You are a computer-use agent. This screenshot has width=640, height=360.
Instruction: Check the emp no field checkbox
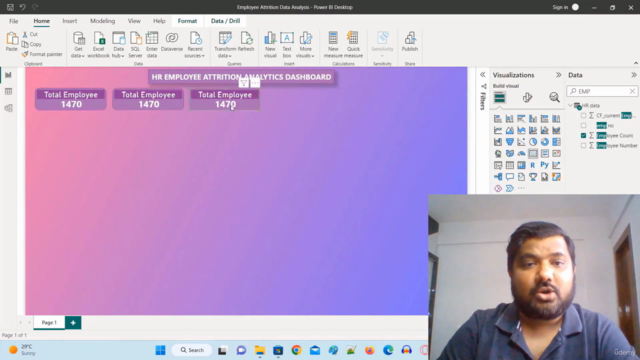pyautogui.click(x=583, y=125)
